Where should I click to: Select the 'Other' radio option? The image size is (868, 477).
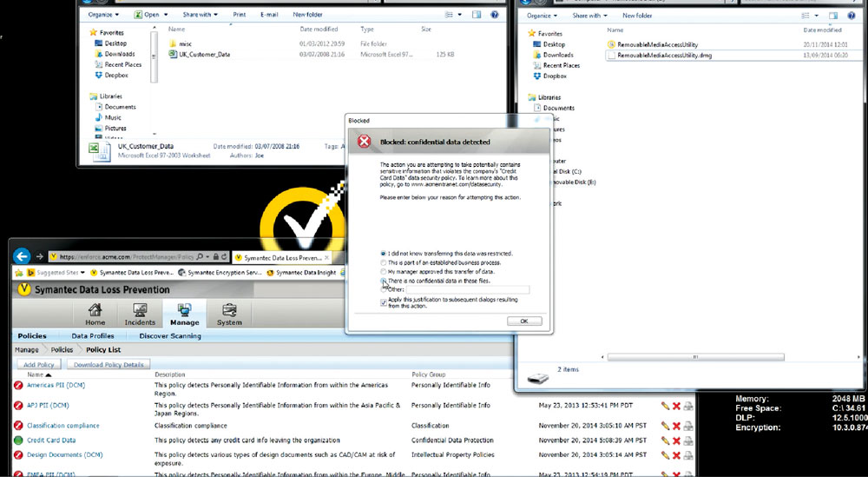pyautogui.click(x=383, y=289)
